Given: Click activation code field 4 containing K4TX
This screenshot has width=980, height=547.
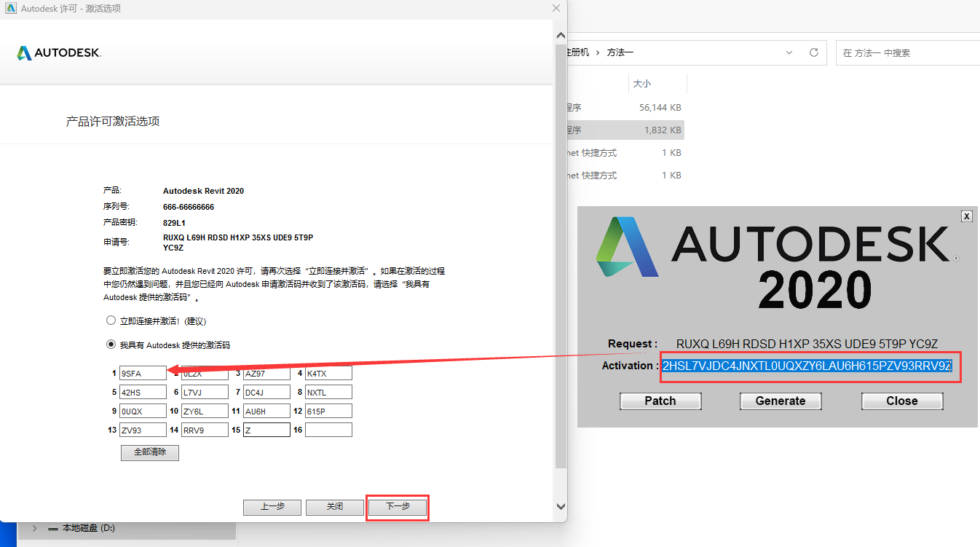Looking at the screenshot, I should [328, 373].
